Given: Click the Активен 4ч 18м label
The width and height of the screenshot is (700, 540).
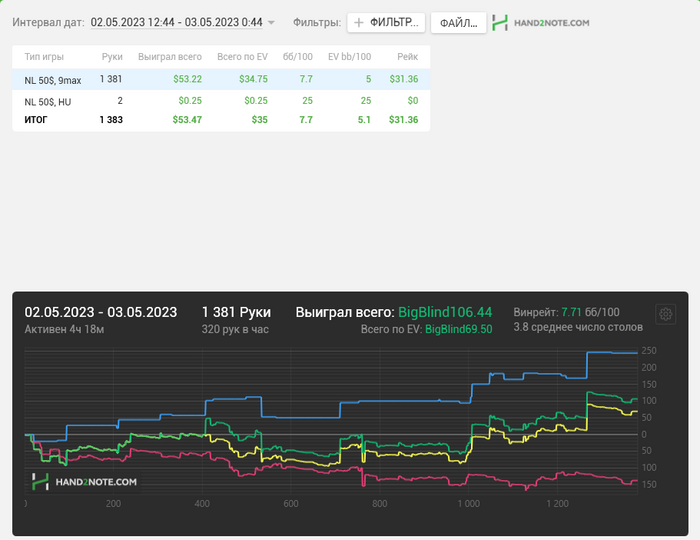Looking at the screenshot, I should [x=64, y=329].
